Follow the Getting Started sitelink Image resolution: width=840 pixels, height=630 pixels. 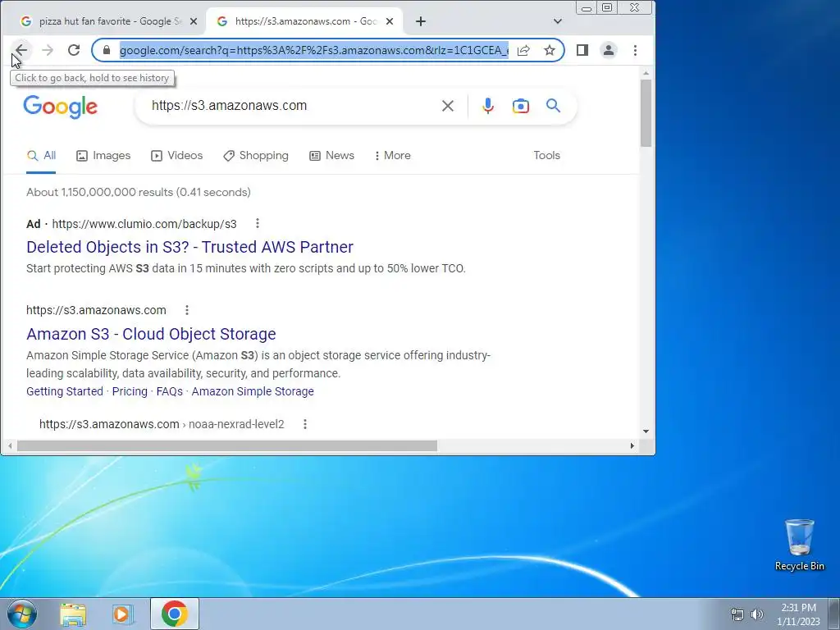point(65,391)
